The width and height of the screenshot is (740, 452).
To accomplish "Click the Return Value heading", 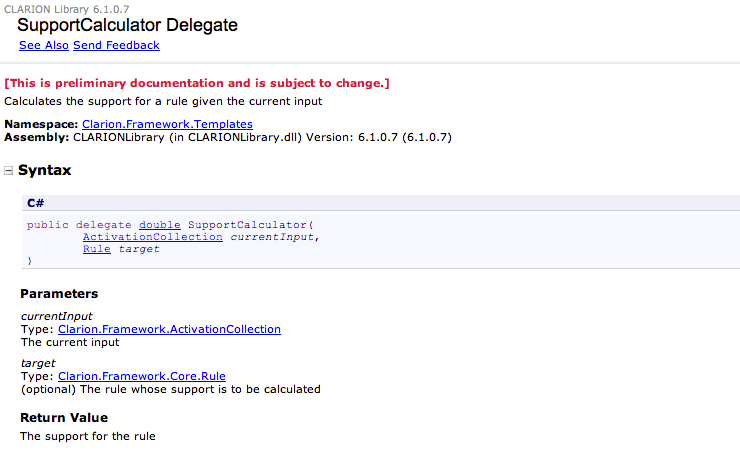I will click(64, 417).
